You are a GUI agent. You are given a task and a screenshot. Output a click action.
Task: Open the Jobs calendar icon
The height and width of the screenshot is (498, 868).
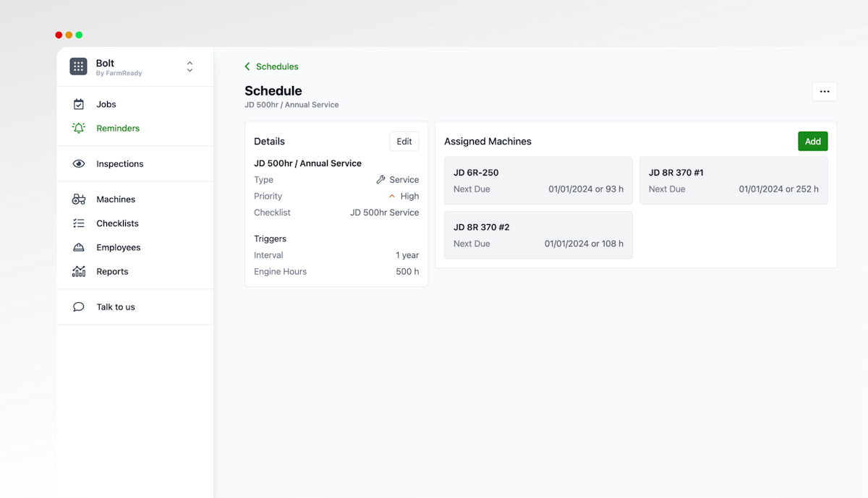pos(79,104)
